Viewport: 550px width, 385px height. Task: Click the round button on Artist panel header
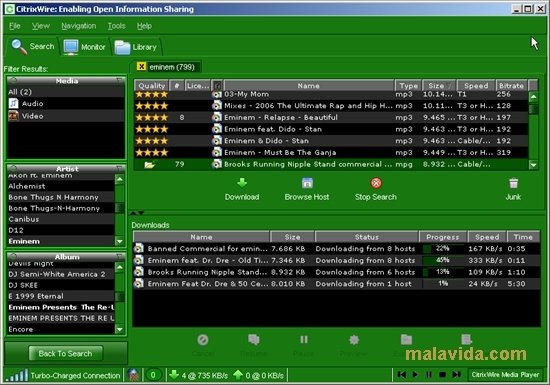click(x=13, y=168)
